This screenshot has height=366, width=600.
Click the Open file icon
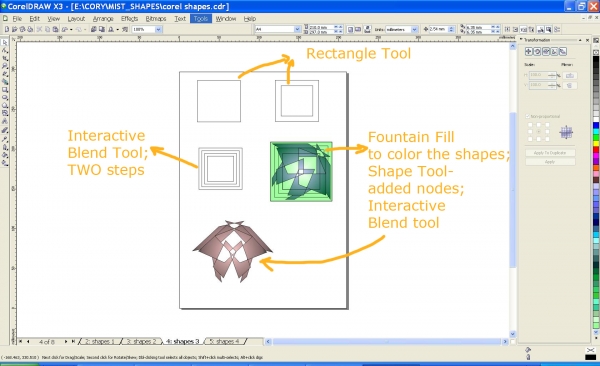click(x=15, y=29)
